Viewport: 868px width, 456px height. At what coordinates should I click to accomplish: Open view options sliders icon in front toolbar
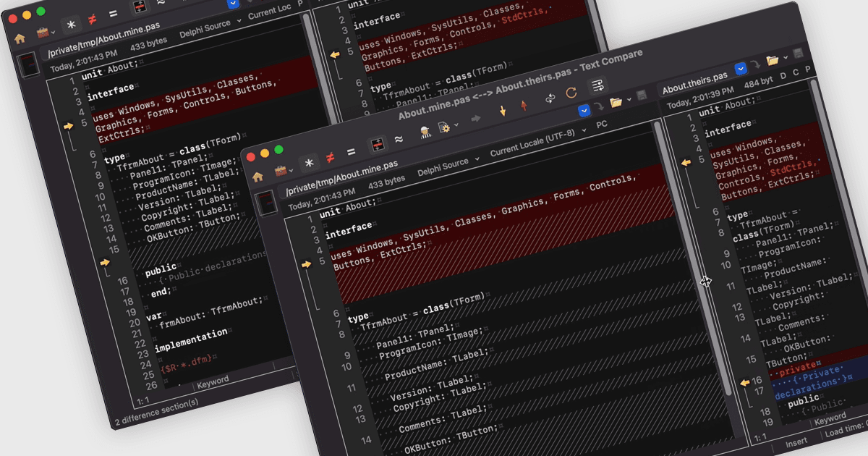pyautogui.click(x=597, y=87)
